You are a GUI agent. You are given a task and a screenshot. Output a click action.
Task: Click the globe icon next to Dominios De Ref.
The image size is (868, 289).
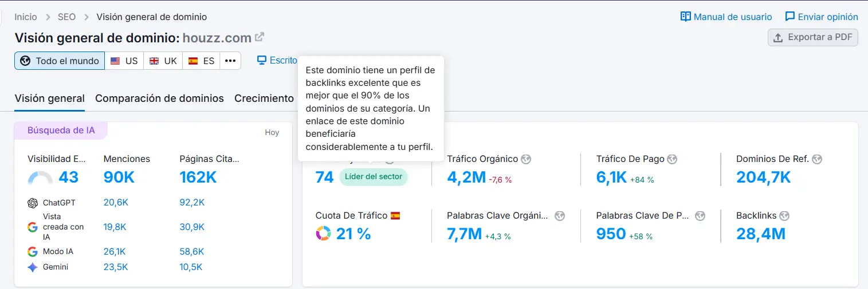coord(817,159)
